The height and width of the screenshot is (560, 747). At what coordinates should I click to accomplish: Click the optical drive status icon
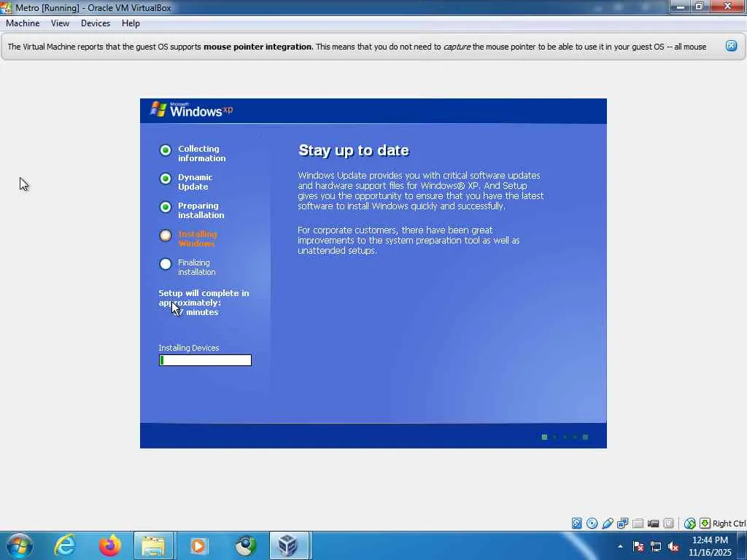coord(592,524)
